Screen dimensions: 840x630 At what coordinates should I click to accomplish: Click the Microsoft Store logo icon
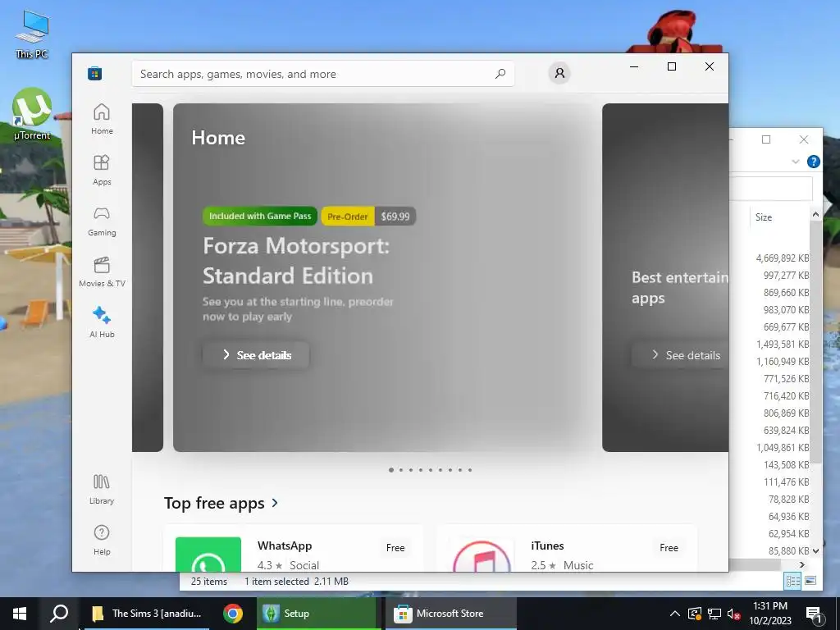click(x=95, y=73)
